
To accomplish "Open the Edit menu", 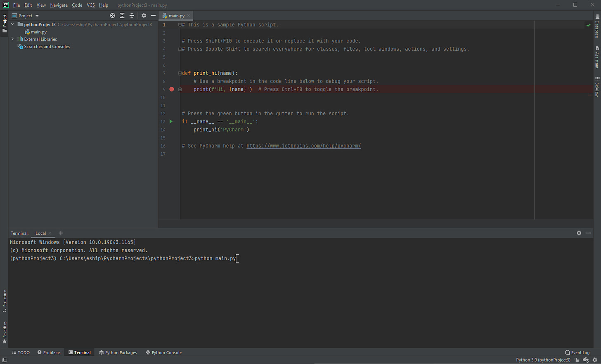I will tap(28, 5).
